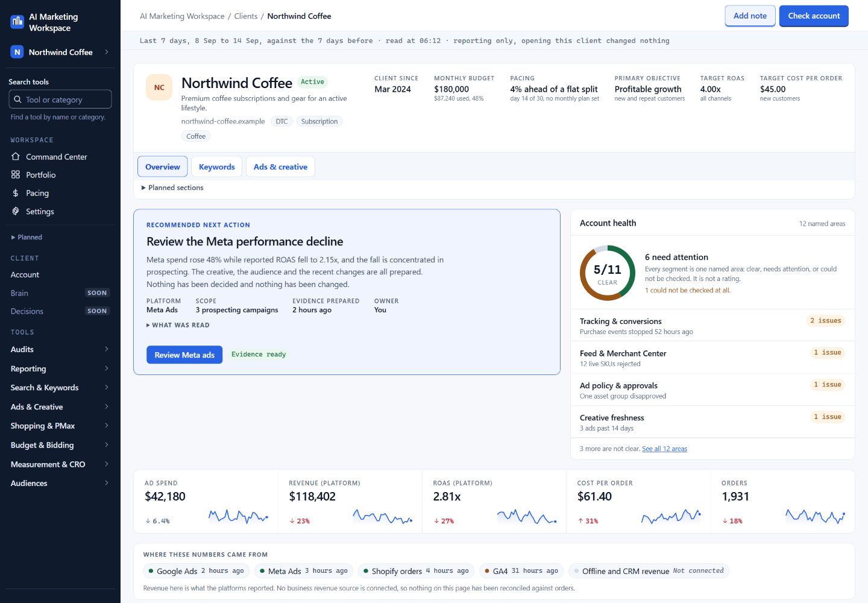The width and height of the screenshot is (868, 603).
Task: Click the DTC tag
Action: click(x=281, y=121)
